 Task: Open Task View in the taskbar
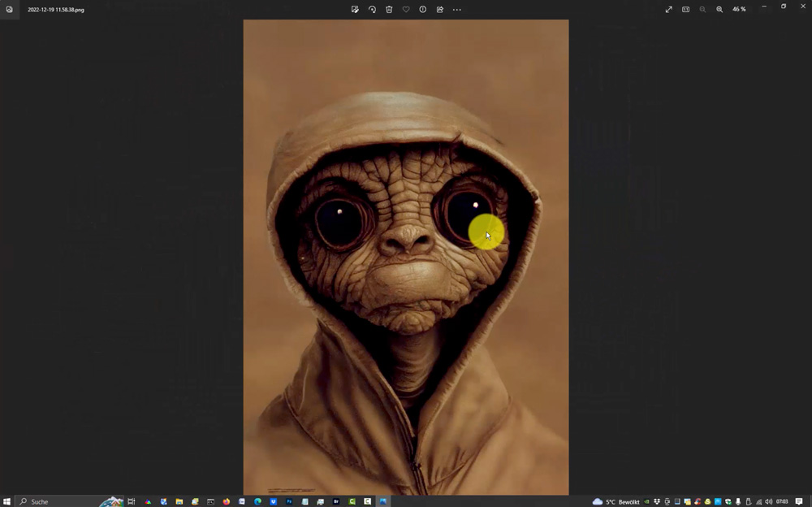pyautogui.click(x=132, y=501)
